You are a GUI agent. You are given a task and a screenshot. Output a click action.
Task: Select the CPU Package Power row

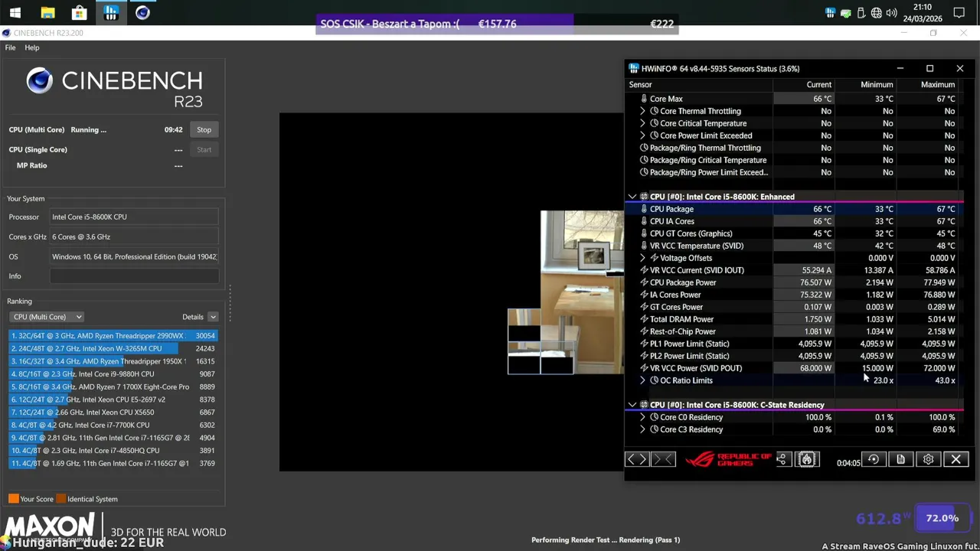(x=793, y=282)
